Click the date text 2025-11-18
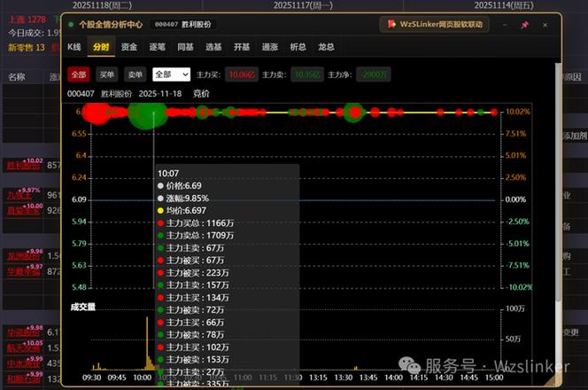The image size is (588, 390). [x=160, y=93]
